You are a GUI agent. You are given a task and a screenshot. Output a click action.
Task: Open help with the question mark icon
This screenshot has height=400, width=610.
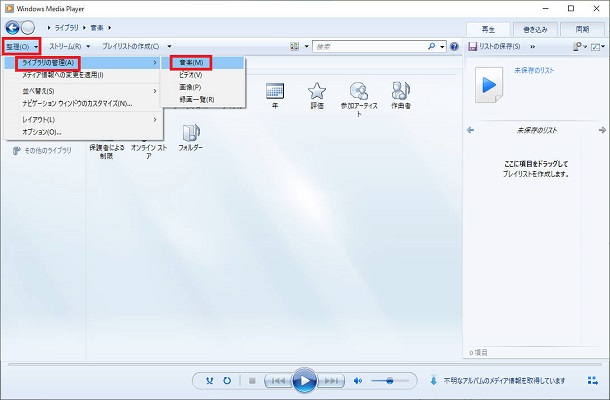(454, 47)
